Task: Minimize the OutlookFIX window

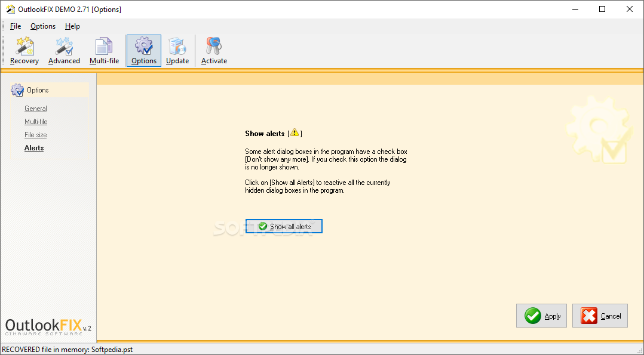Action: (575, 9)
